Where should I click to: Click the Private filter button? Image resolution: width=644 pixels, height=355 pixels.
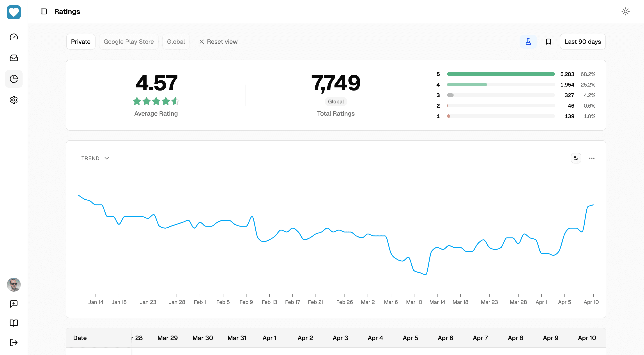click(81, 42)
